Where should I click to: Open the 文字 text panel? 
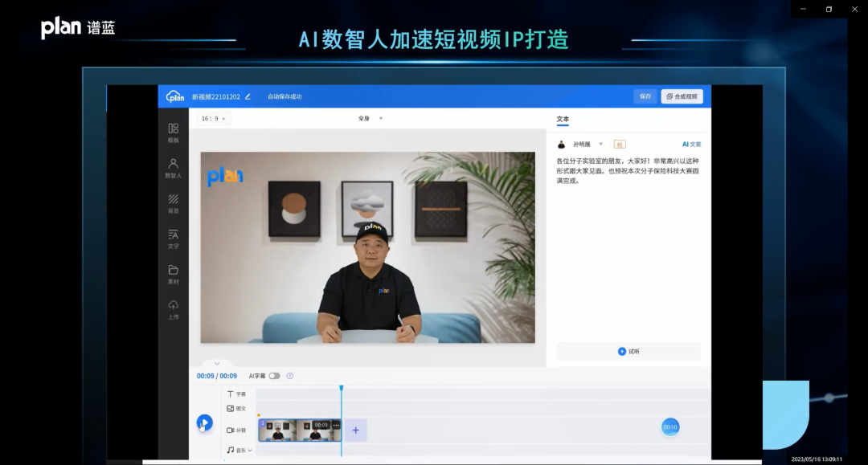click(174, 239)
